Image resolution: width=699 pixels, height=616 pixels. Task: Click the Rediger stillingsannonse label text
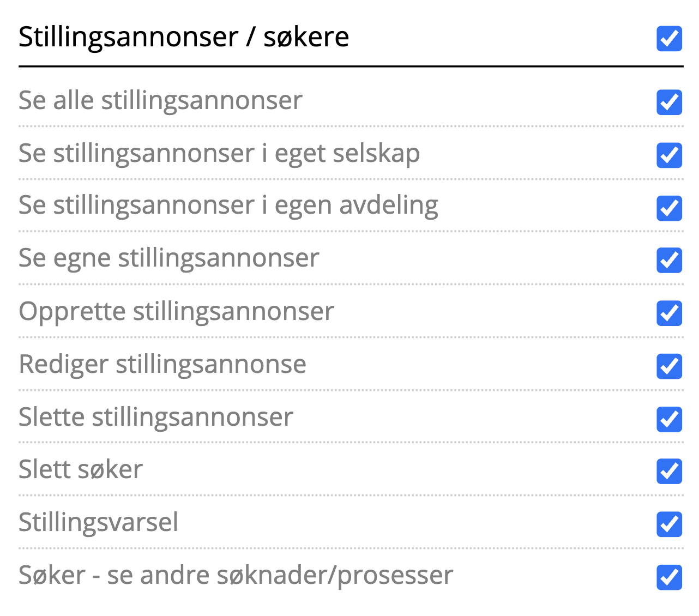point(162,365)
